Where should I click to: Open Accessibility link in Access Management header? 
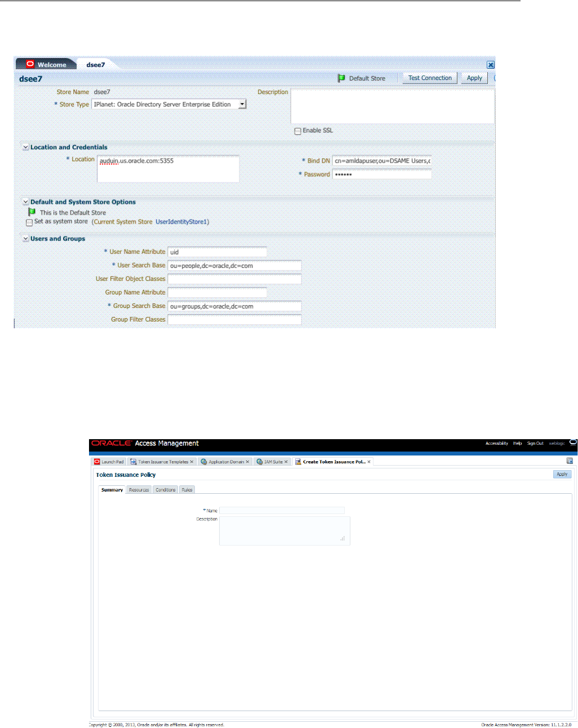pyautogui.click(x=497, y=444)
